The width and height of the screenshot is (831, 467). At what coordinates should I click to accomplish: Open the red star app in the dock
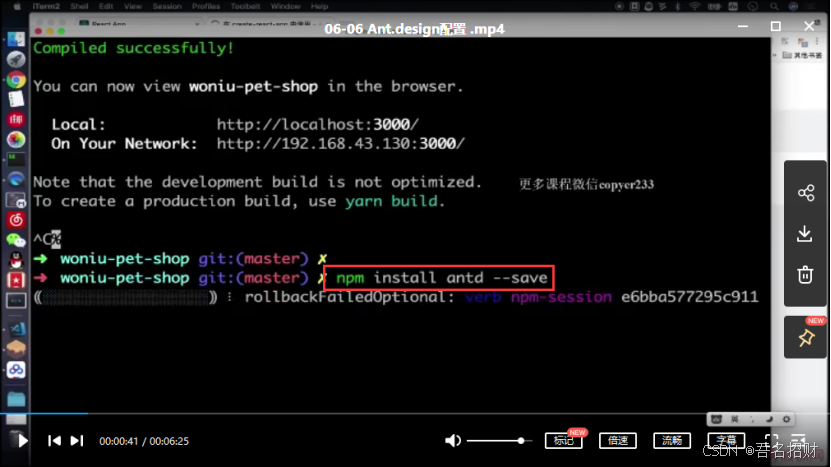click(x=16, y=280)
